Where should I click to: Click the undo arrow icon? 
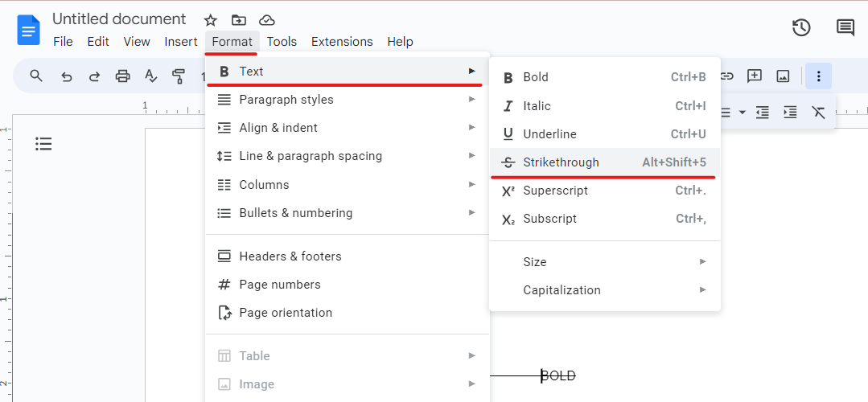click(x=67, y=76)
